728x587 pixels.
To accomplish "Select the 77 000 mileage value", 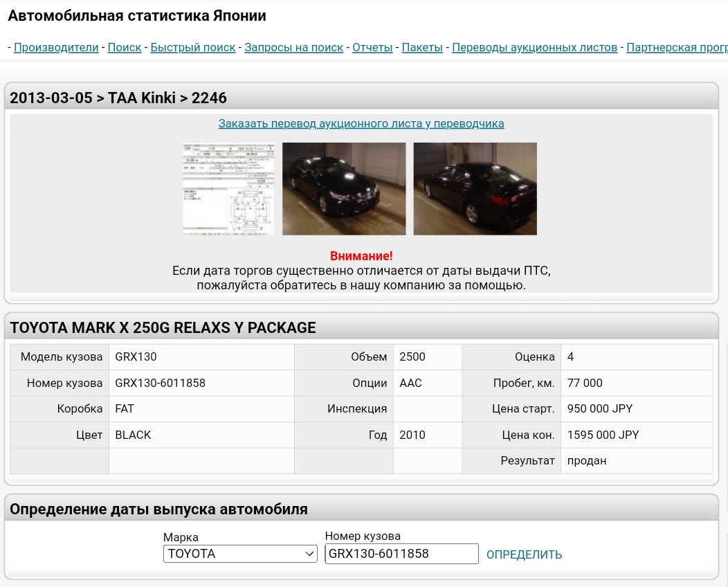I will (585, 383).
